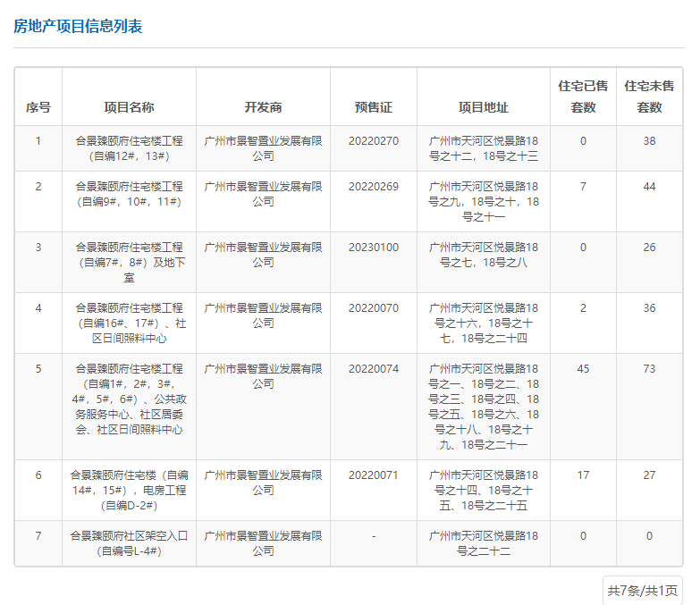Screen dimensions: 700x605
Task: Open project 合景臻颐府住宅楼工程 (自编12#, 13#)
Action: 129,148
